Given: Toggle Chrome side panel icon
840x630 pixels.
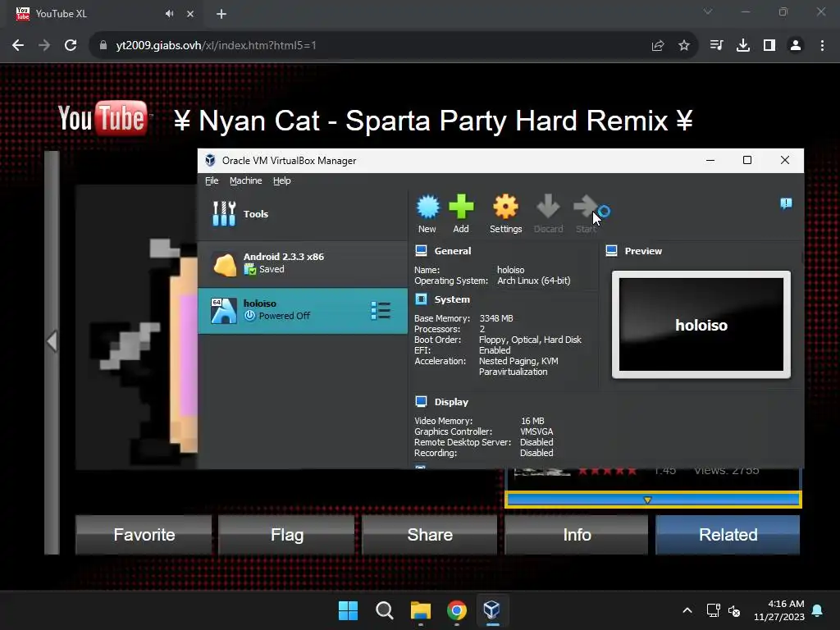Looking at the screenshot, I should coord(769,46).
